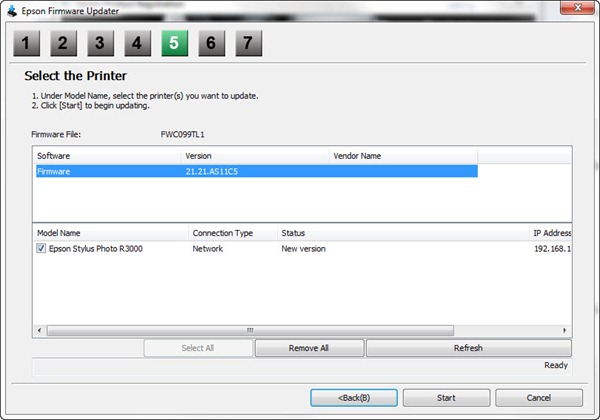The image size is (600, 420).
Task: Click the greyed-out Select All button
Action: pos(198,348)
